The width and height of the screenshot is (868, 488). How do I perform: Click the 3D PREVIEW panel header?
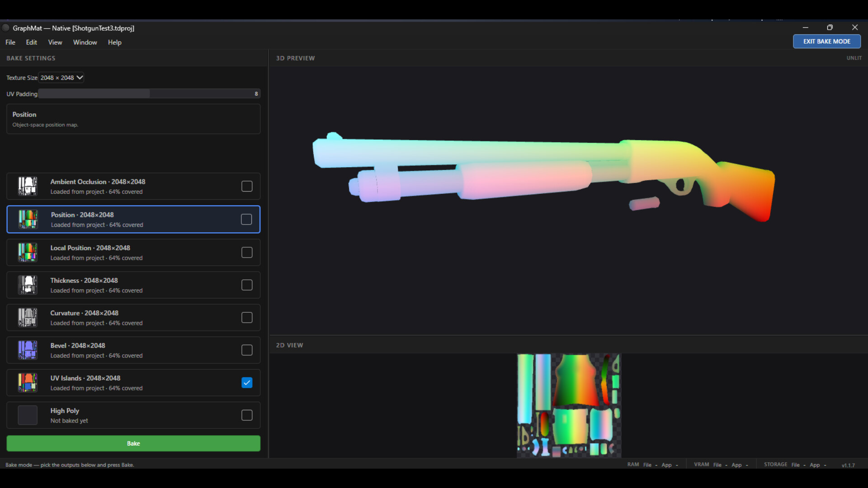click(x=295, y=58)
